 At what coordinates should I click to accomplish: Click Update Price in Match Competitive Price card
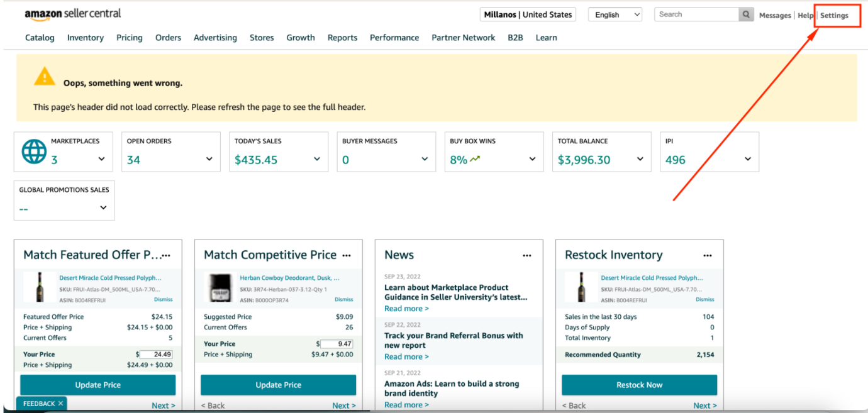click(x=278, y=385)
